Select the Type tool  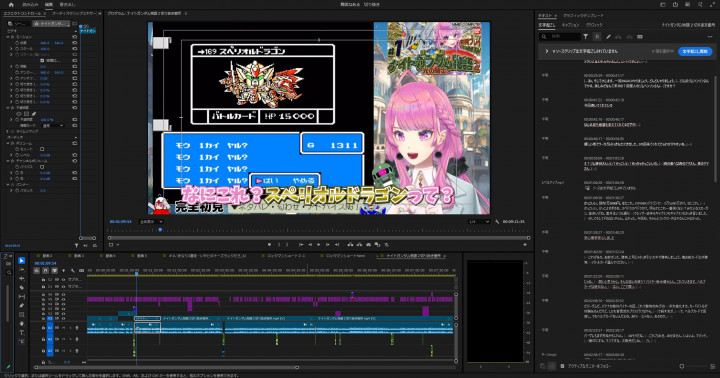coord(22,333)
